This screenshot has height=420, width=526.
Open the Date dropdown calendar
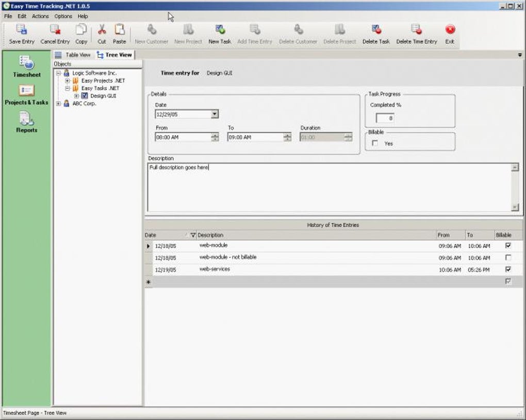click(215, 114)
